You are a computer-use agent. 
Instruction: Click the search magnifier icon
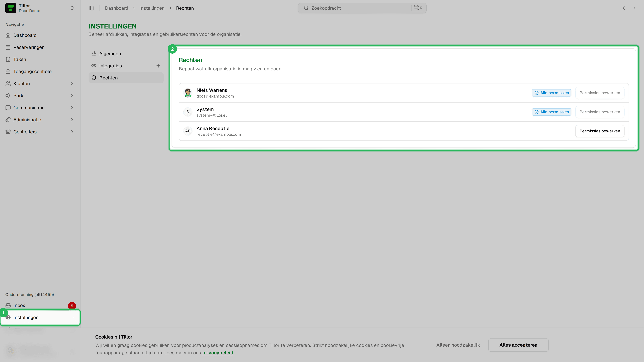[x=306, y=8]
